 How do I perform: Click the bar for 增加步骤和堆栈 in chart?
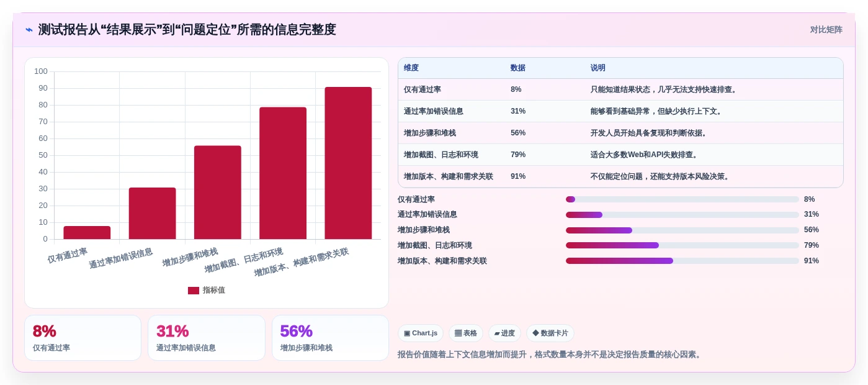pos(218,192)
